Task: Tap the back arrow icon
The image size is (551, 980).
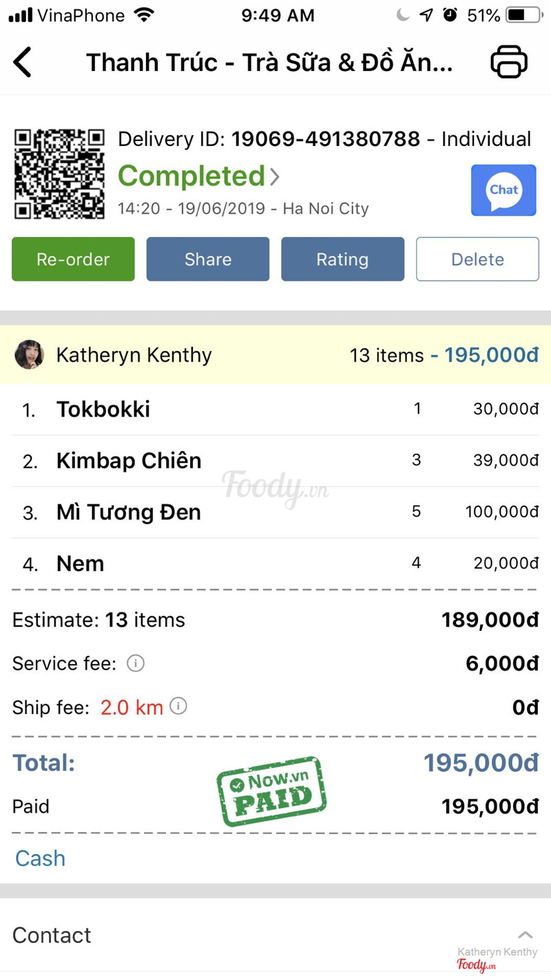Action: [23, 62]
